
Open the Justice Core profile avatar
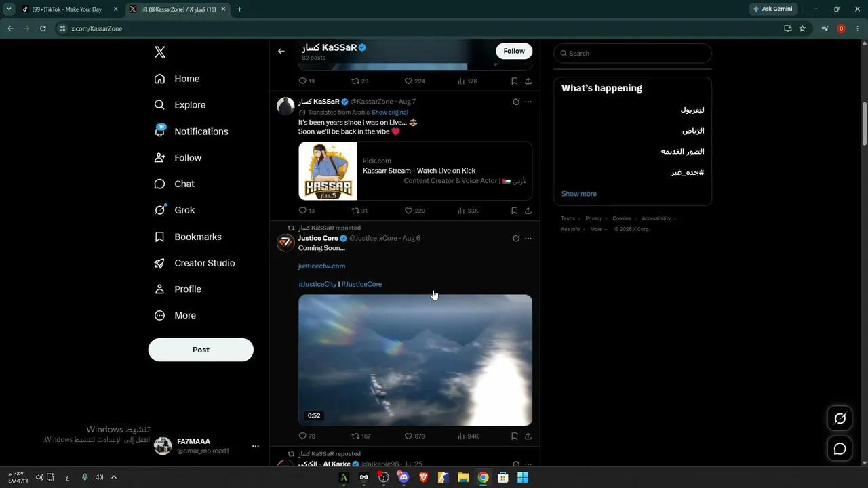coord(285,243)
